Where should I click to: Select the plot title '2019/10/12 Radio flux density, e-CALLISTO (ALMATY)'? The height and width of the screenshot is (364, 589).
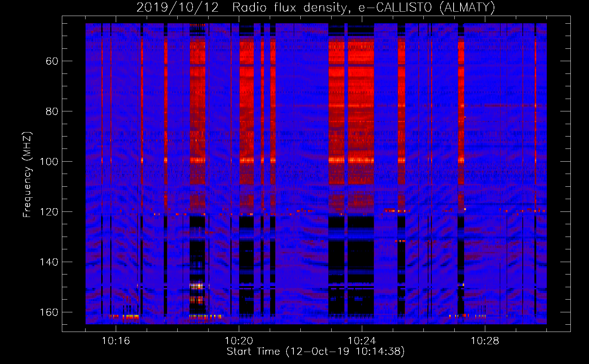click(316, 7)
